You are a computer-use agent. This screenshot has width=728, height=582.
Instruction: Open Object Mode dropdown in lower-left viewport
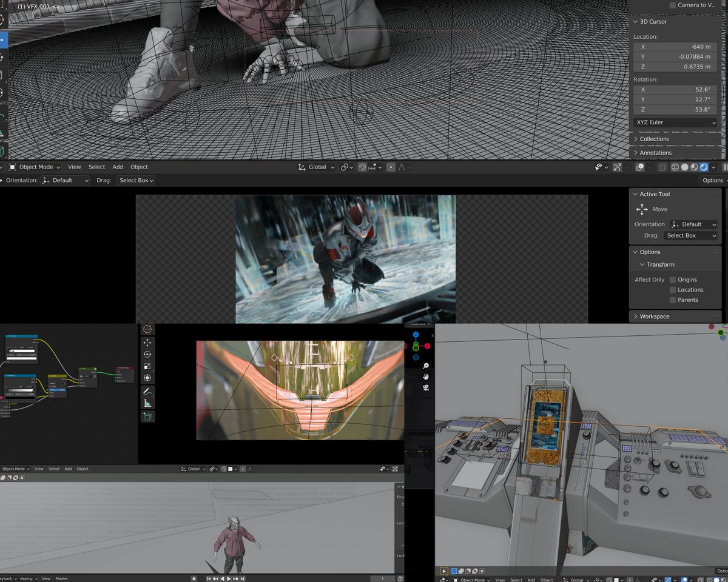tap(15, 469)
